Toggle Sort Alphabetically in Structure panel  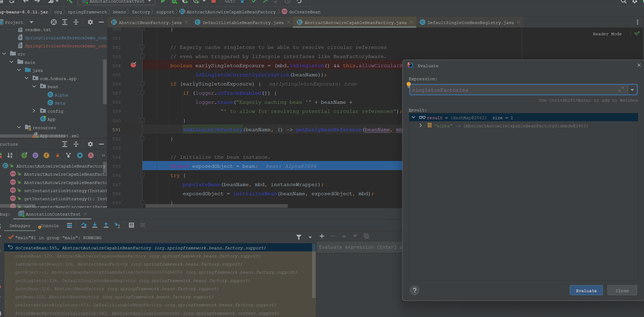pos(10,155)
